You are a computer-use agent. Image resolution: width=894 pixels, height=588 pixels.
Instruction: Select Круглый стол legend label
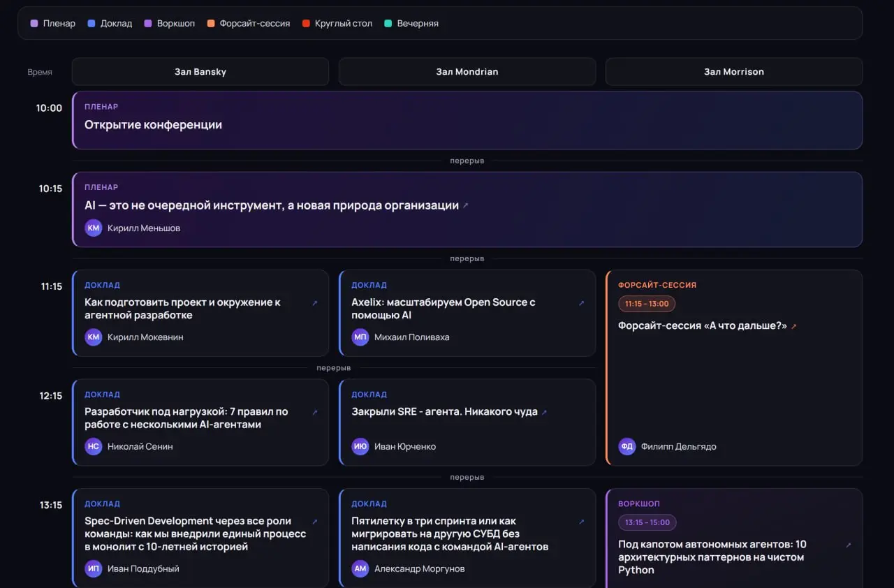point(344,24)
